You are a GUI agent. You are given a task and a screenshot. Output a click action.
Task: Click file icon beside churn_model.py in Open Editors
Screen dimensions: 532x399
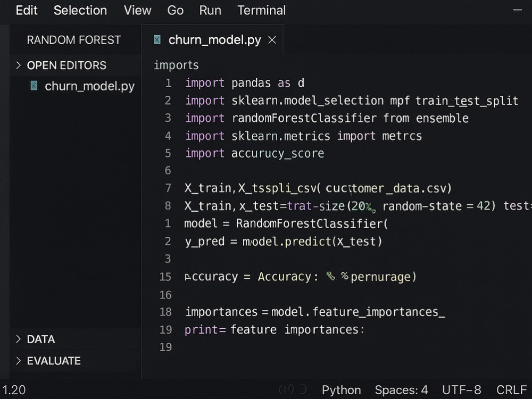pyautogui.click(x=34, y=86)
